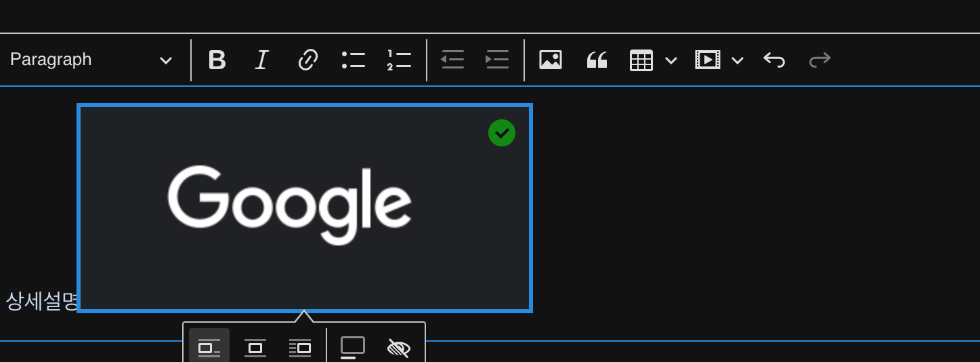
Task: Click the 상세설명 text
Action: pyautogui.click(x=42, y=301)
